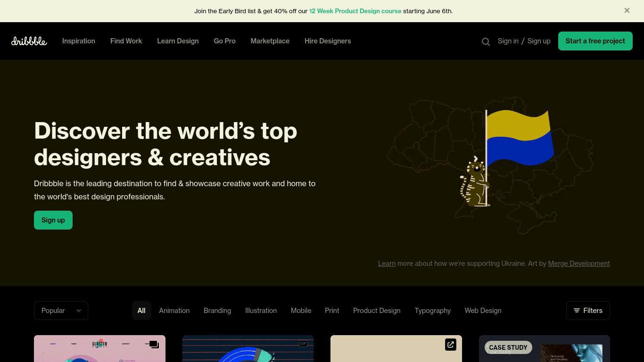Viewport: 644px width, 362px height.
Task: Open the CASE STUDY shot thumbnail
Action: tap(545, 349)
